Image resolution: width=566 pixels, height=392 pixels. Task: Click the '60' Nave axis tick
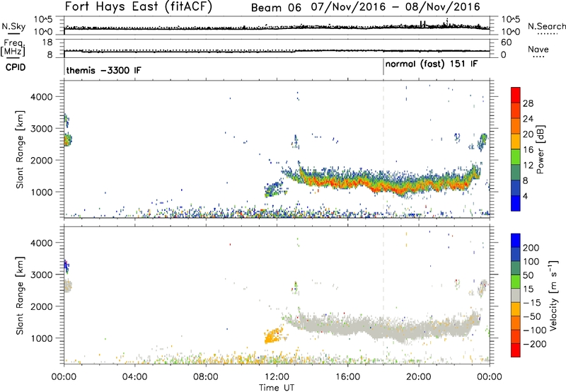coord(506,42)
